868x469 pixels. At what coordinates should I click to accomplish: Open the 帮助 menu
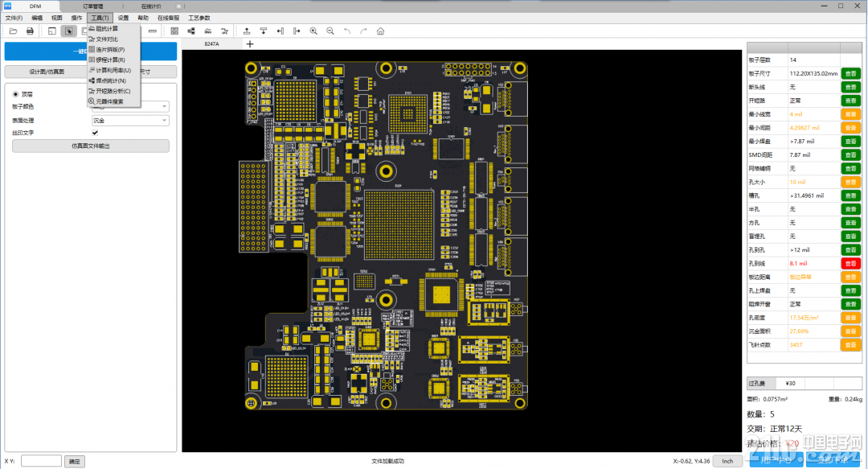[143, 18]
